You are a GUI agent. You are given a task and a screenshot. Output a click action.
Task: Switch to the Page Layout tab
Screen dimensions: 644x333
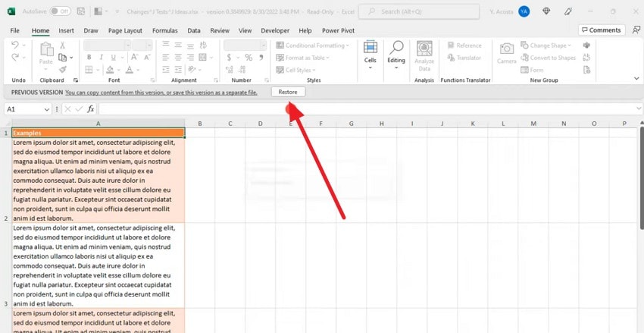(125, 30)
